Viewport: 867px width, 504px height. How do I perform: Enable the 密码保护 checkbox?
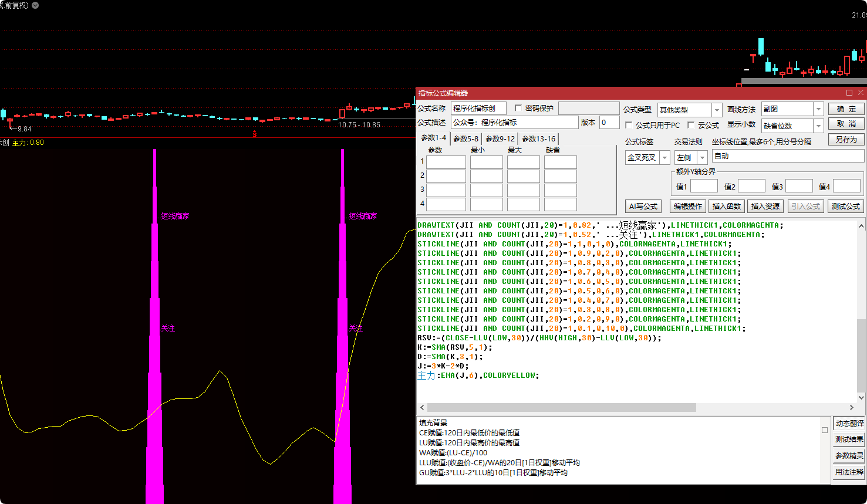point(518,108)
